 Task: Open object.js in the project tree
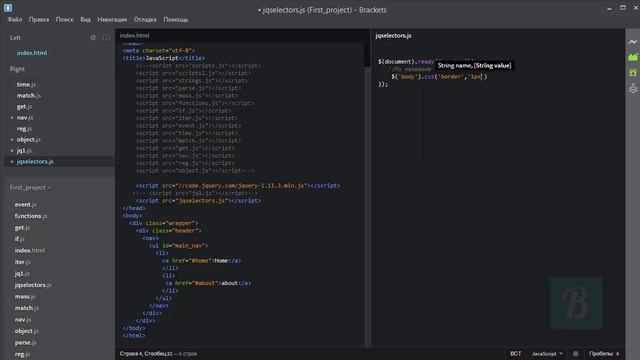pyautogui.click(x=26, y=331)
